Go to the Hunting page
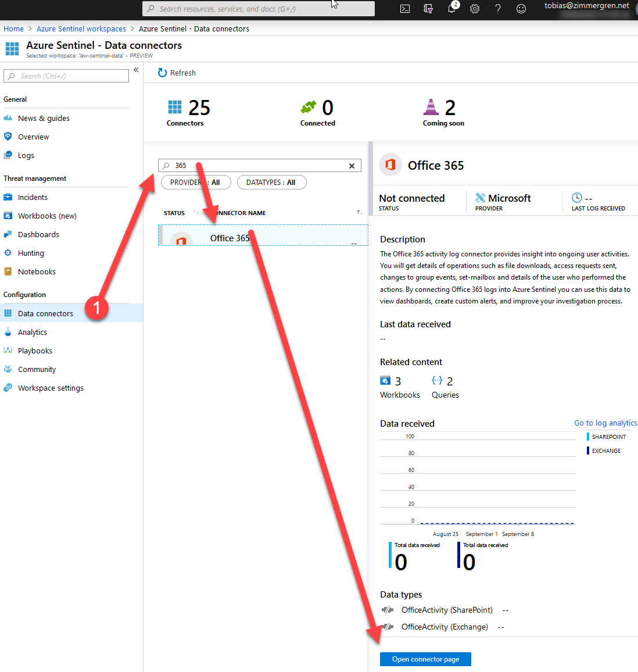 pos(31,253)
